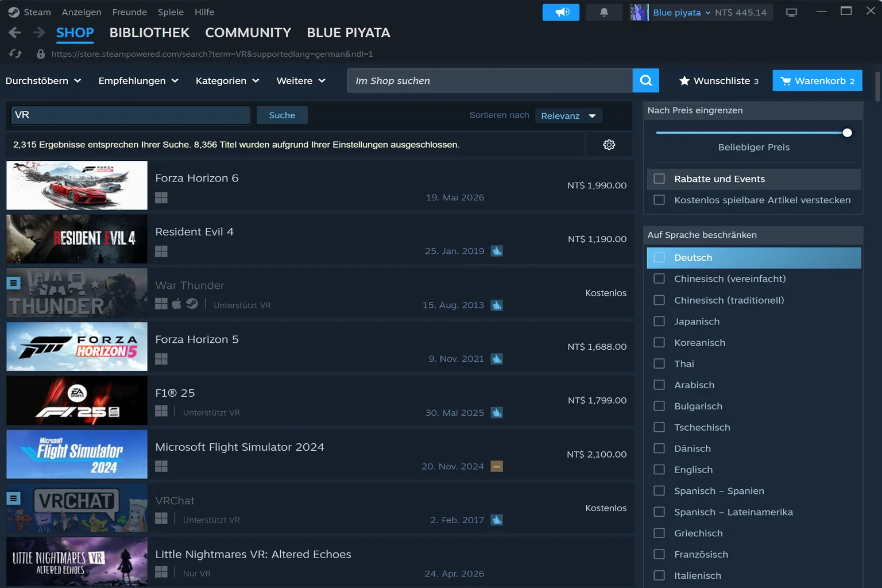Open the Anzeigen menu
The height and width of the screenshot is (588, 882).
click(x=82, y=12)
